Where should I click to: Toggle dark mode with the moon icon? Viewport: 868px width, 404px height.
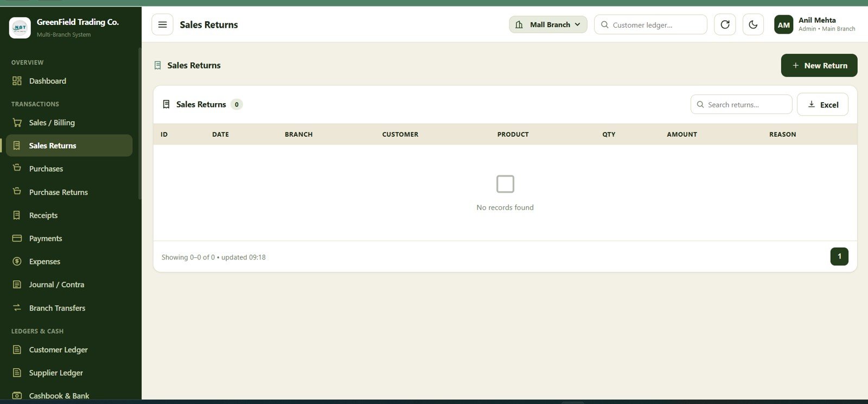(753, 24)
